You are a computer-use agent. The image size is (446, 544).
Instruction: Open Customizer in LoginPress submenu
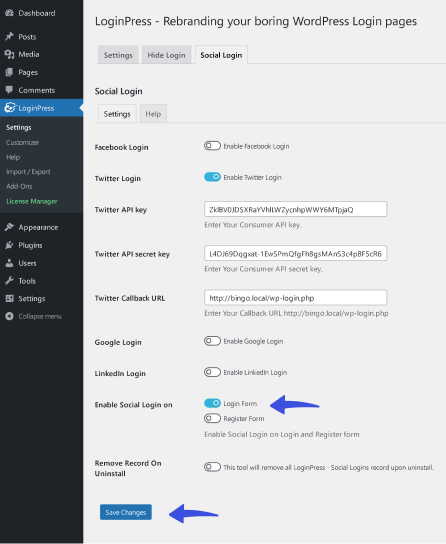click(x=23, y=142)
